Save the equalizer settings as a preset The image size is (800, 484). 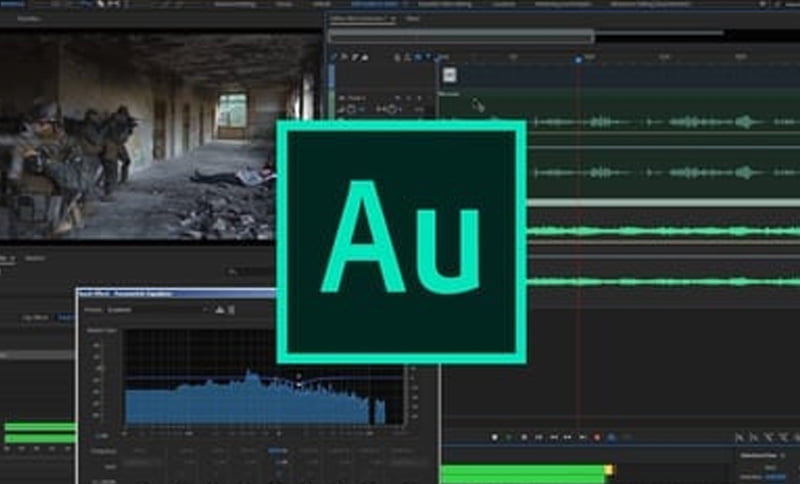pos(220,310)
